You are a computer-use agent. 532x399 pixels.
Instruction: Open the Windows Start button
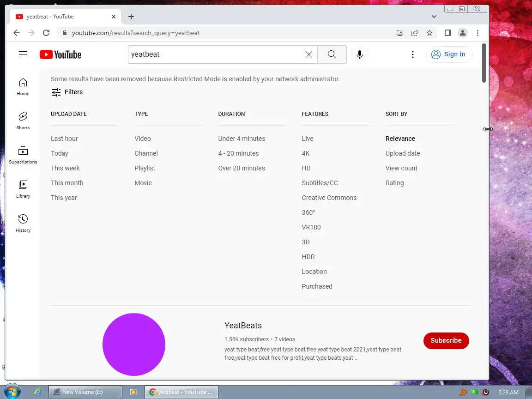(x=12, y=392)
